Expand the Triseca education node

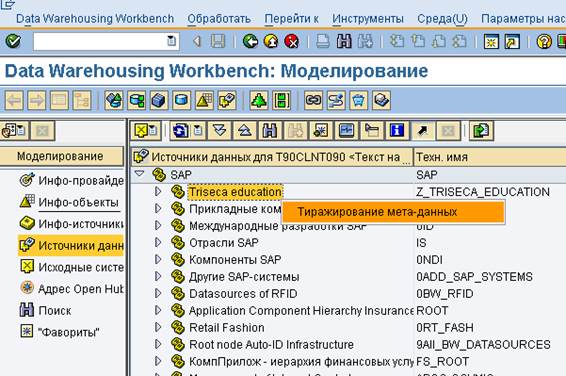point(158,191)
